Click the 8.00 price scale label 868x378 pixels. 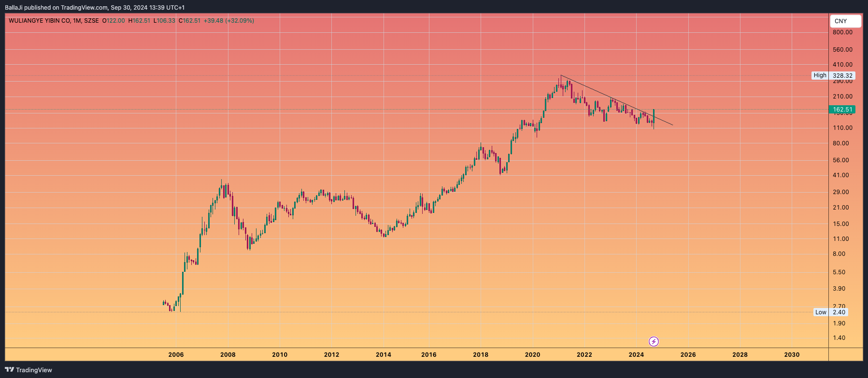839,254
